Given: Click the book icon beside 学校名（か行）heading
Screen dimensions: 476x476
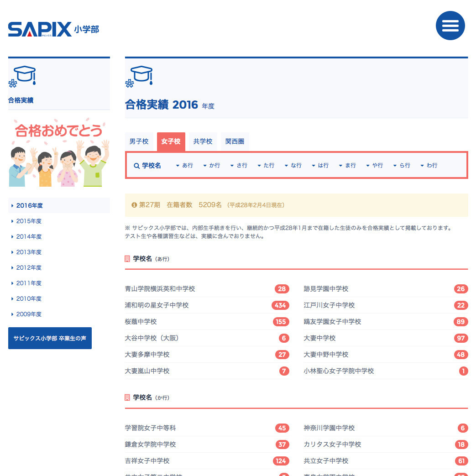Looking at the screenshot, I should [128, 397].
